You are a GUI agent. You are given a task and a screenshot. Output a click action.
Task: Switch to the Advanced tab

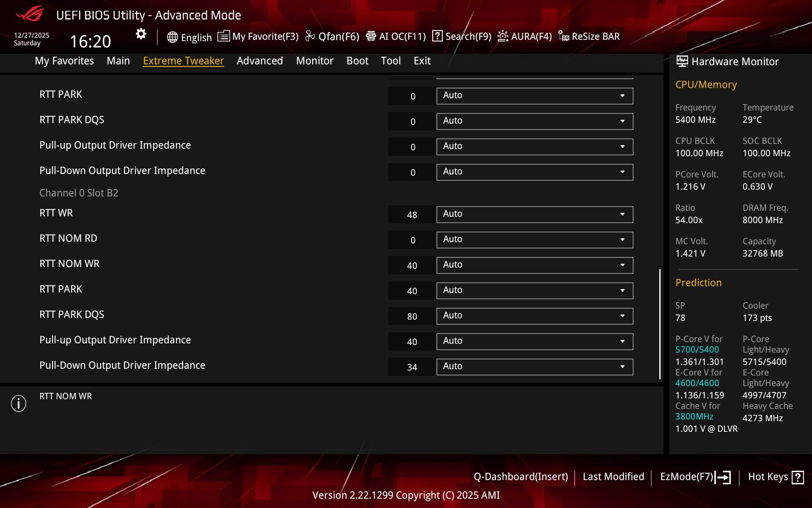pos(260,61)
